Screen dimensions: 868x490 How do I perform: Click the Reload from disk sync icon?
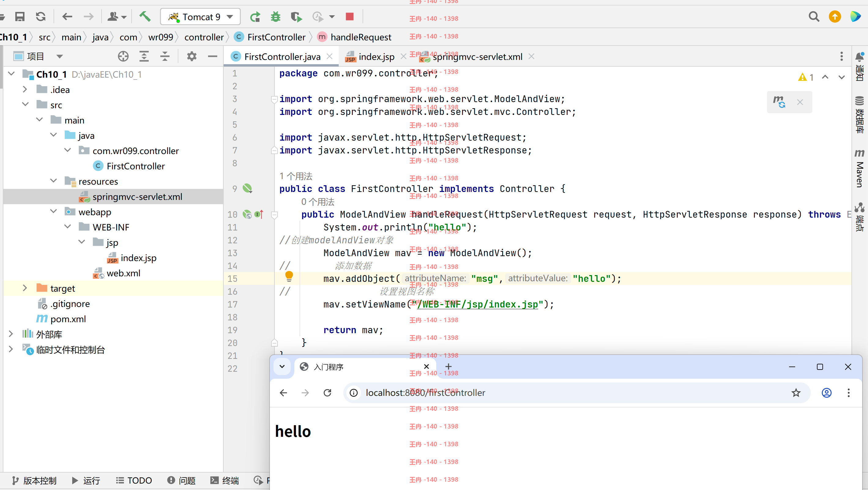41,17
